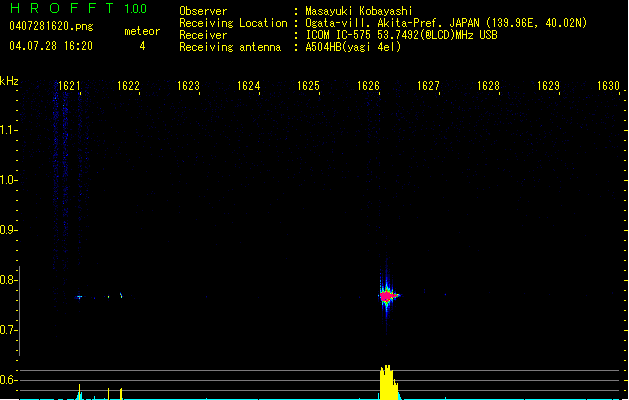The image size is (629, 400).
Task: Click the 1627 time axis marker
Action: [428, 86]
